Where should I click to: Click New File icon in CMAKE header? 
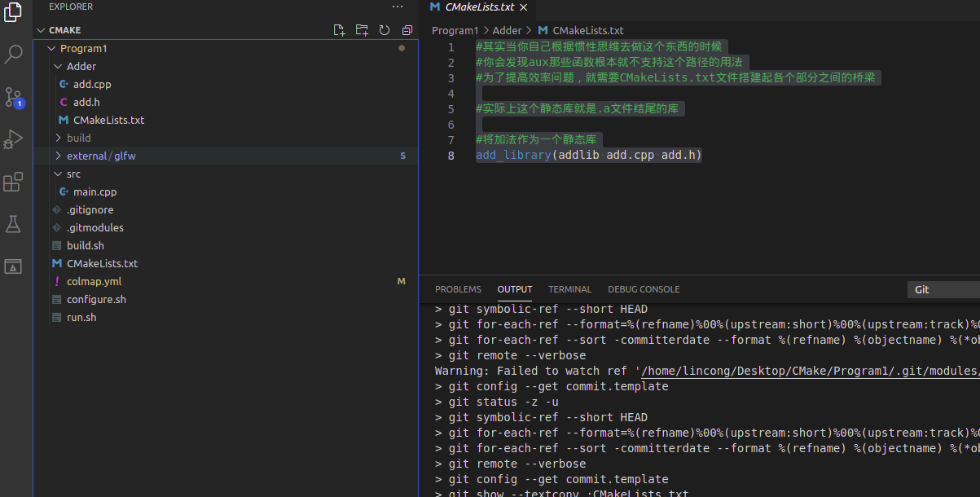[340, 30]
